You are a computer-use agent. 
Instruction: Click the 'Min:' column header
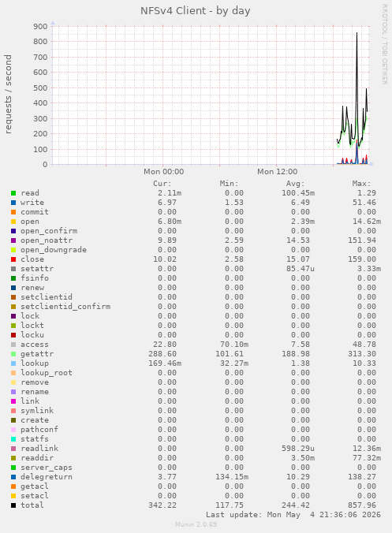(x=229, y=184)
